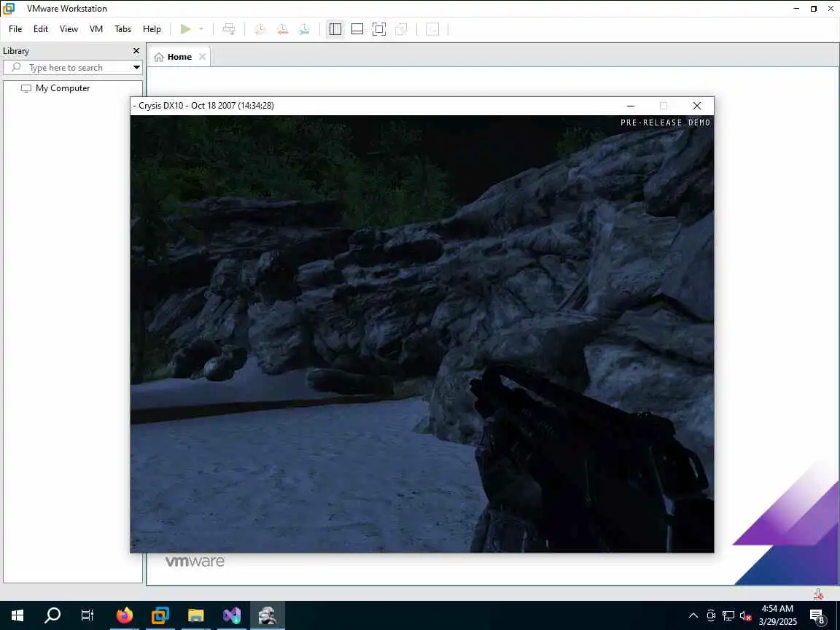Toggle thumbnail bar view icon
The height and width of the screenshot is (630, 840).
(x=357, y=29)
